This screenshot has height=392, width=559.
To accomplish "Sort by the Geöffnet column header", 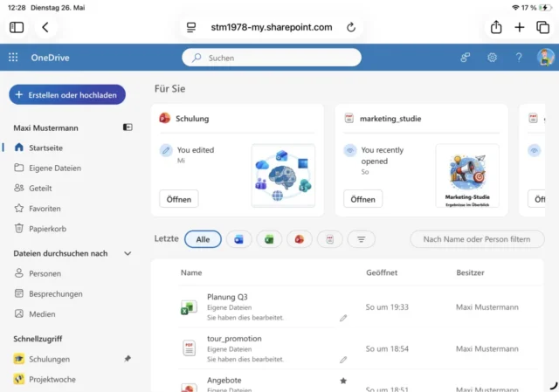I will tap(382, 272).
